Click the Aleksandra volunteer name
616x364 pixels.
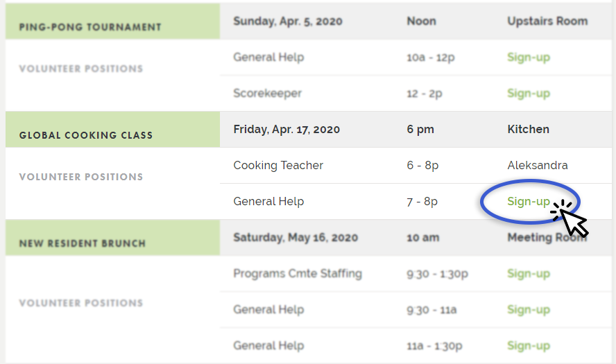538,165
